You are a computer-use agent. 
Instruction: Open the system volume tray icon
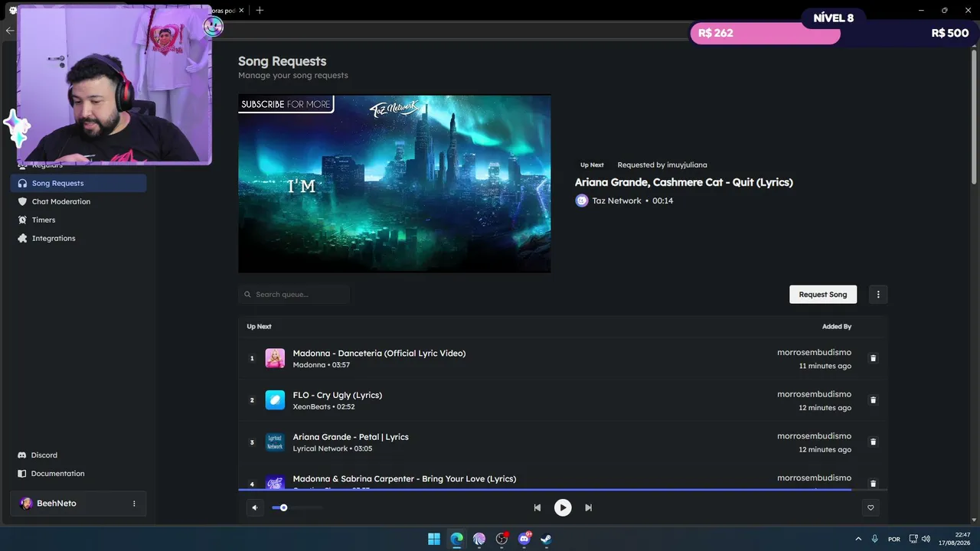tap(926, 539)
